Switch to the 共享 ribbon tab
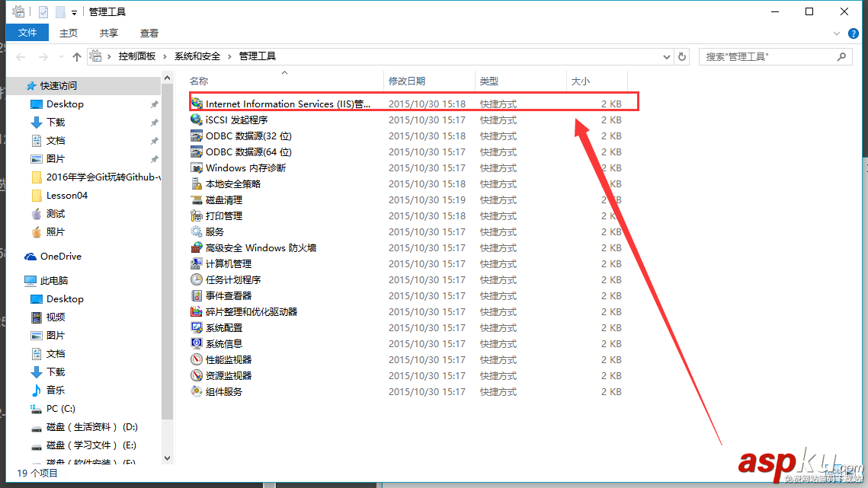 pos(108,33)
